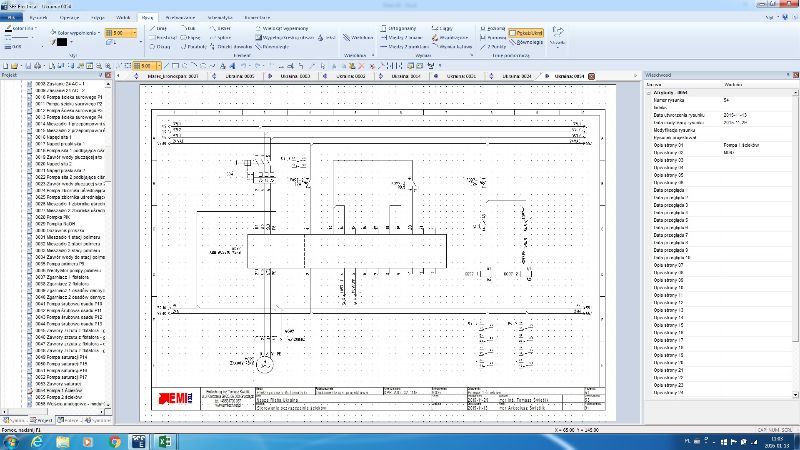Toggle the Pionową (Vertical) dimension option
The width and height of the screenshot is (800, 450).
[496, 38]
